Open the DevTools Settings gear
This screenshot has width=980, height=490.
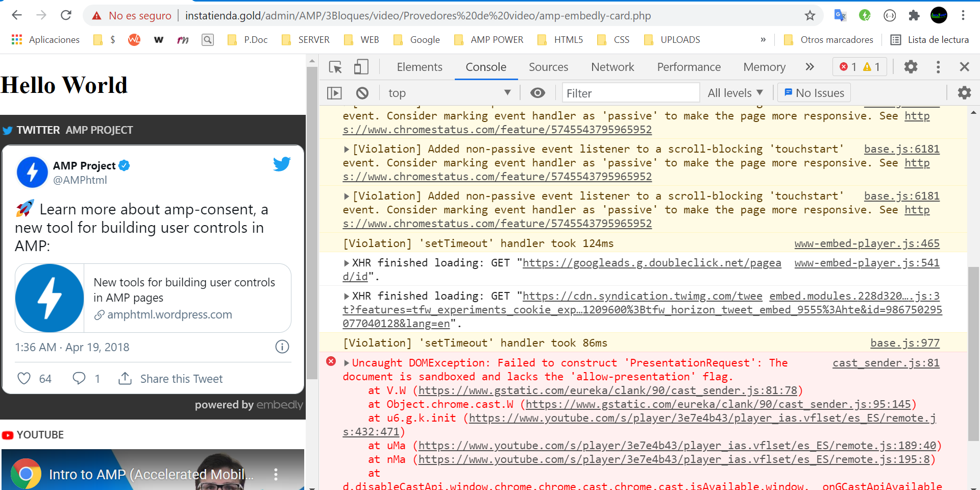click(911, 67)
